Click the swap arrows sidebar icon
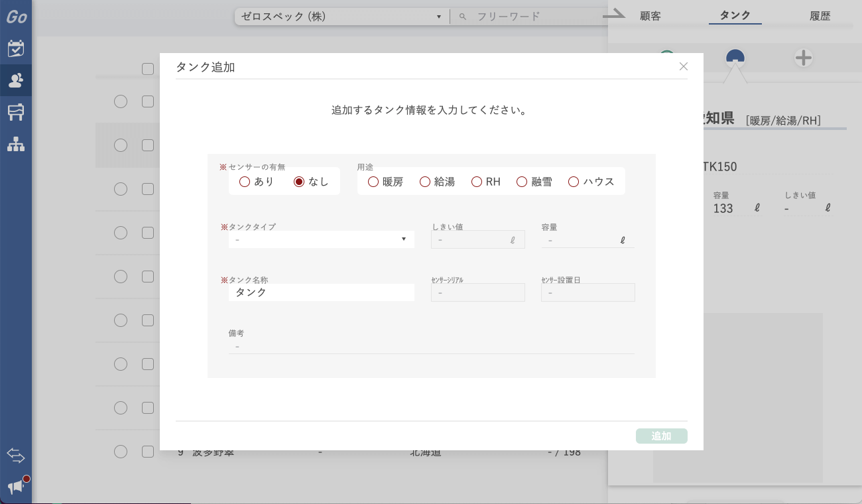The image size is (862, 504). 16,456
